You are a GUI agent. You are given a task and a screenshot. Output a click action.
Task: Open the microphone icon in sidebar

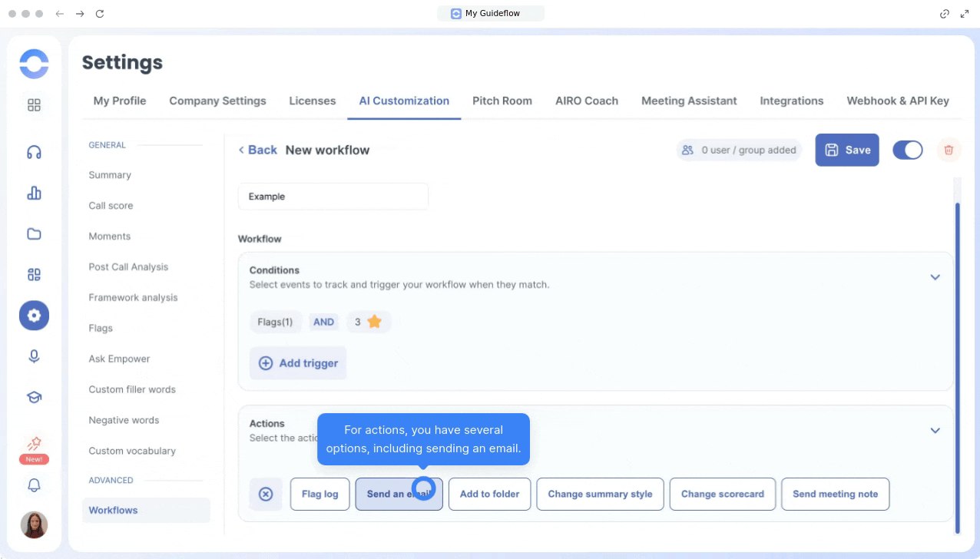34,356
